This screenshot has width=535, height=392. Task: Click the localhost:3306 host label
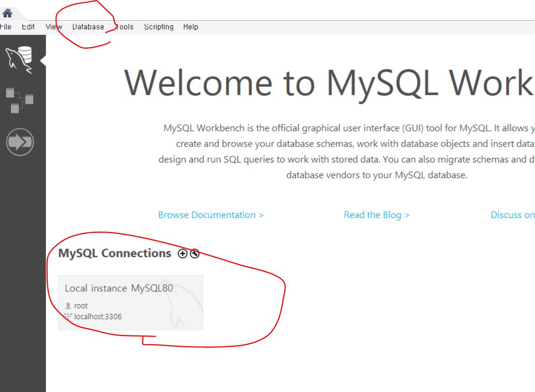point(98,316)
